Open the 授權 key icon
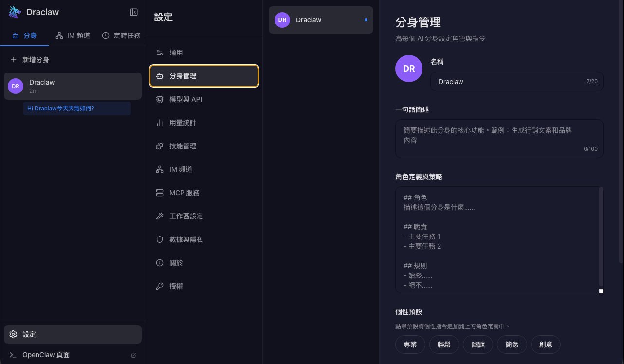624x364 pixels. 160,286
